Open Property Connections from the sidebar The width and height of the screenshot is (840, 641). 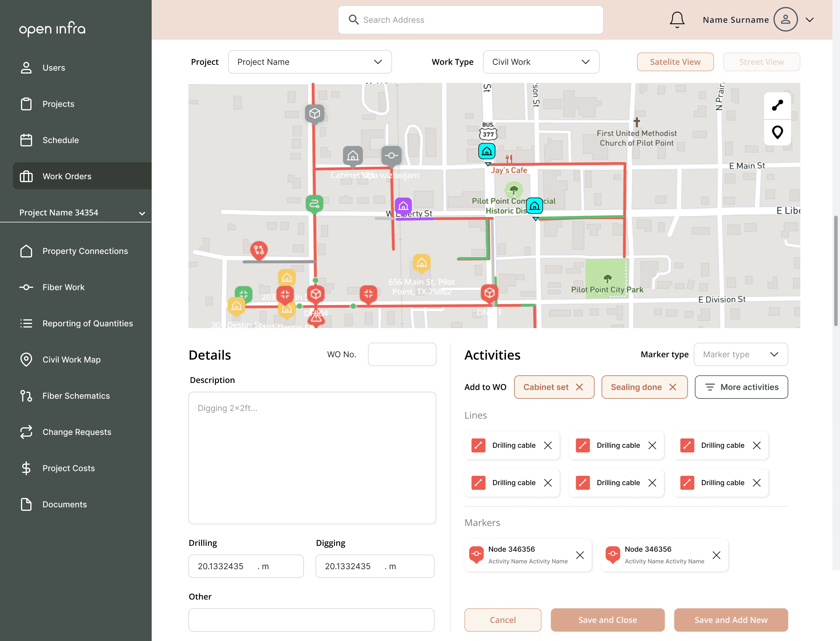pyautogui.click(x=85, y=251)
